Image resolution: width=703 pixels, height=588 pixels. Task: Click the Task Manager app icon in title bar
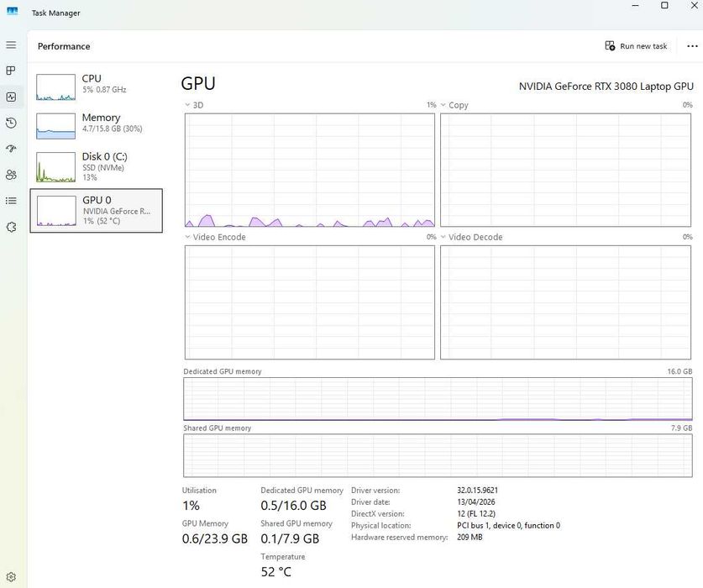12,11
